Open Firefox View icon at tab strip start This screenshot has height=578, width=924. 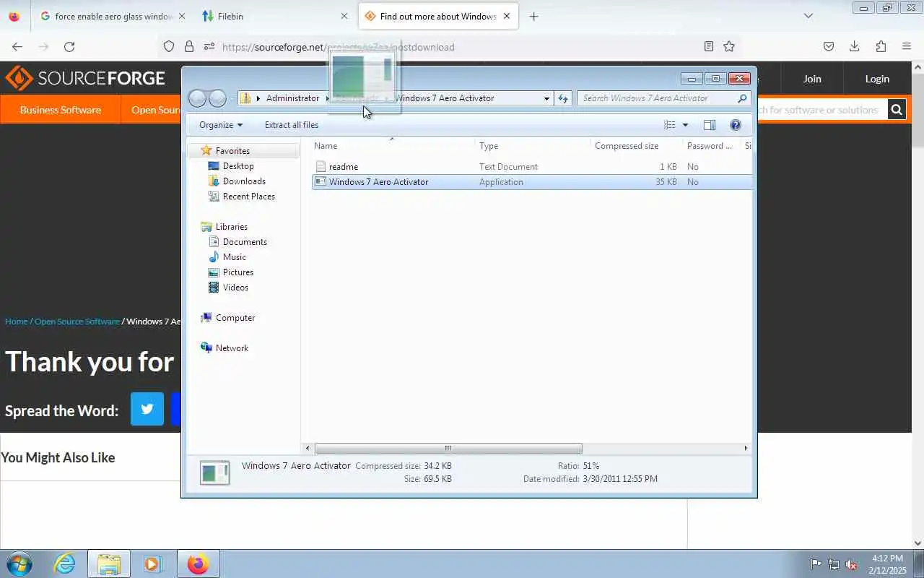click(14, 16)
